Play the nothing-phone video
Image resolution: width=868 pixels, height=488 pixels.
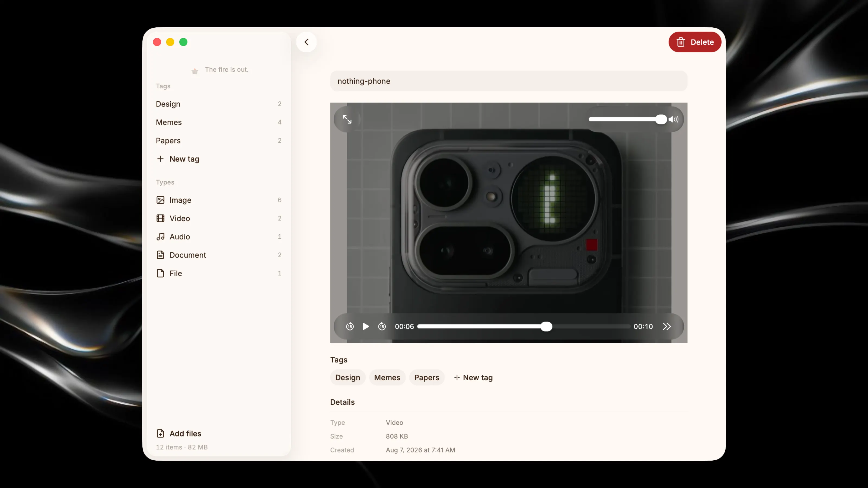(366, 326)
